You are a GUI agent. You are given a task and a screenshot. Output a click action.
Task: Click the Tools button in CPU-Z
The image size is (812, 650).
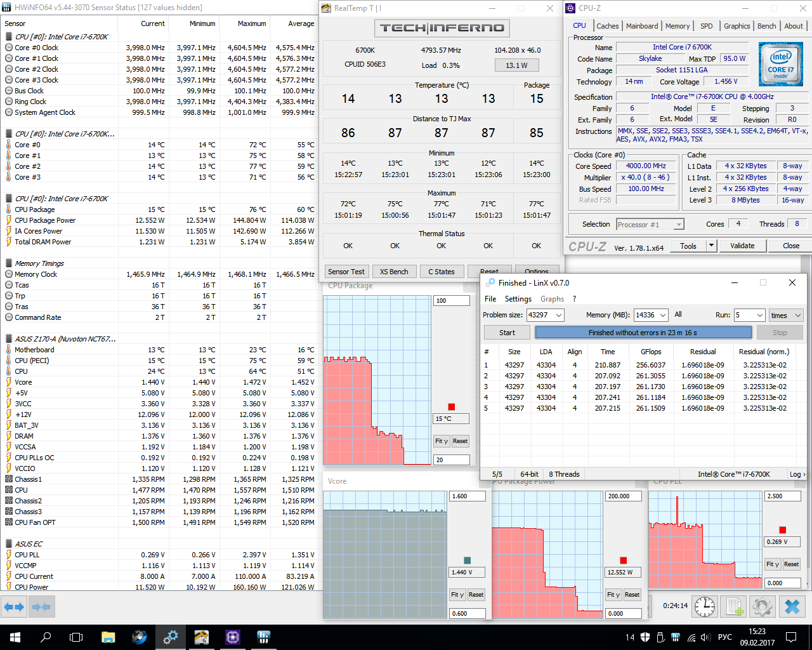point(688,246)
